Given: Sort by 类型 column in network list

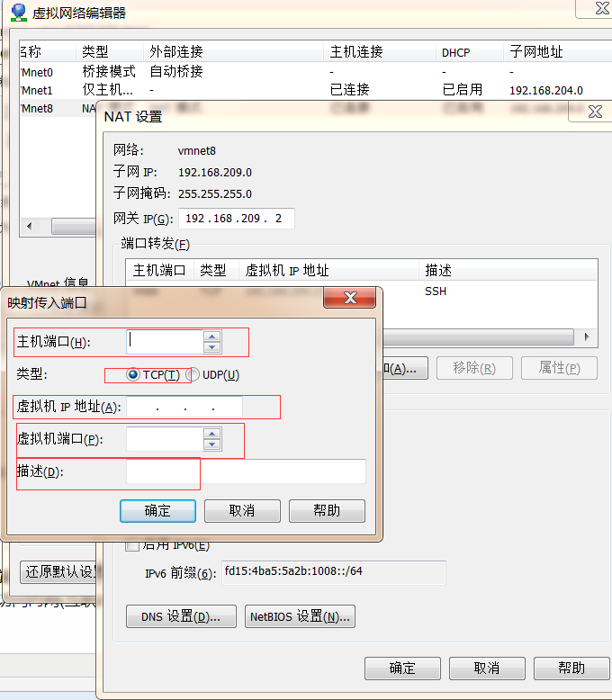Looking at the screenshot, I should click(x=110, y=52).
